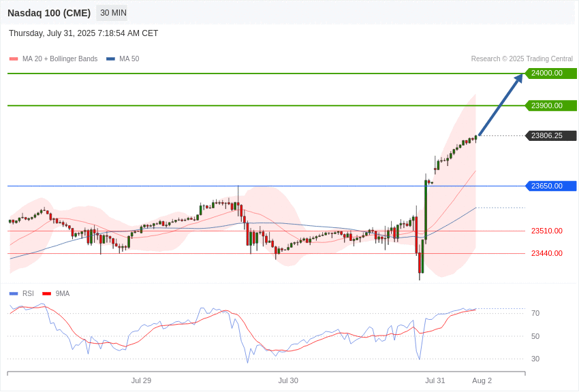Click the blue upward forecast arrow head
This screenshot has height=392, width=579.
[x=518, y=78]
